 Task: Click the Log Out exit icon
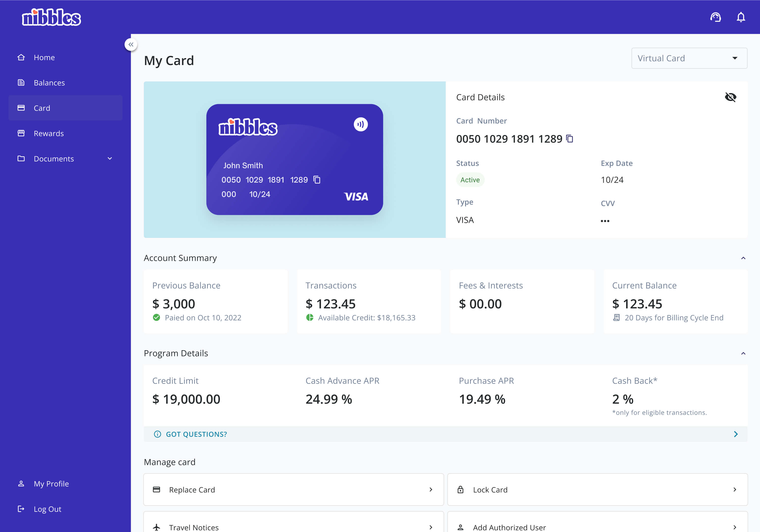coord(21,509)
